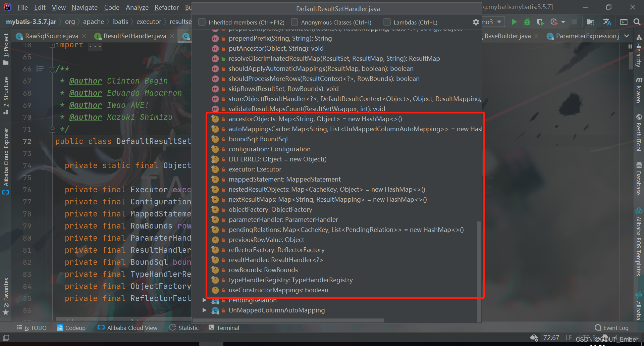Open profiler run icon
This screenshot has width=644, height=346.
tap(554, 22)
